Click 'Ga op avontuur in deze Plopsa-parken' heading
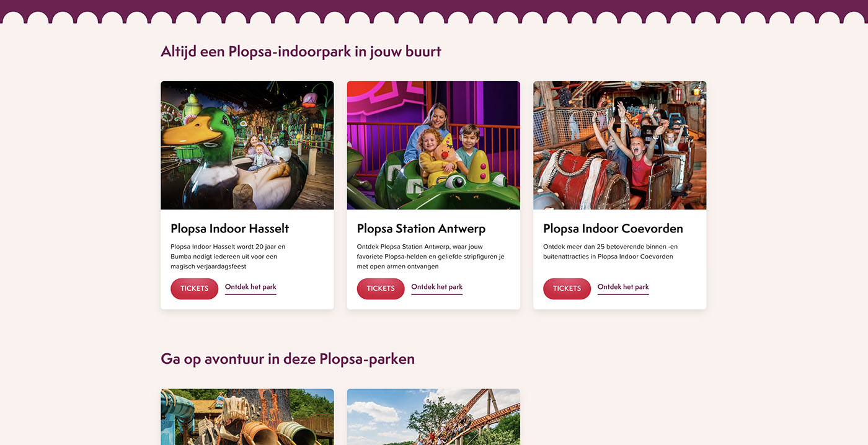Viewport: 868px width, 445px height. coord(288,359)
